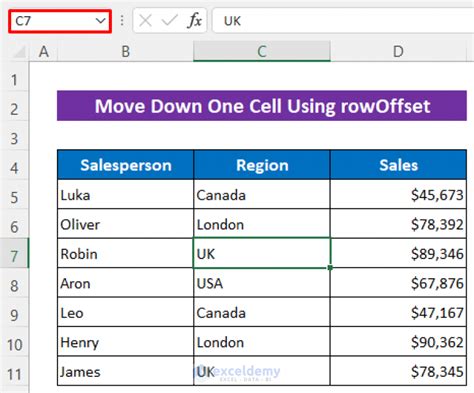Select the cell containing Robin
Screen dimensions: 474x393
[125, 253]
